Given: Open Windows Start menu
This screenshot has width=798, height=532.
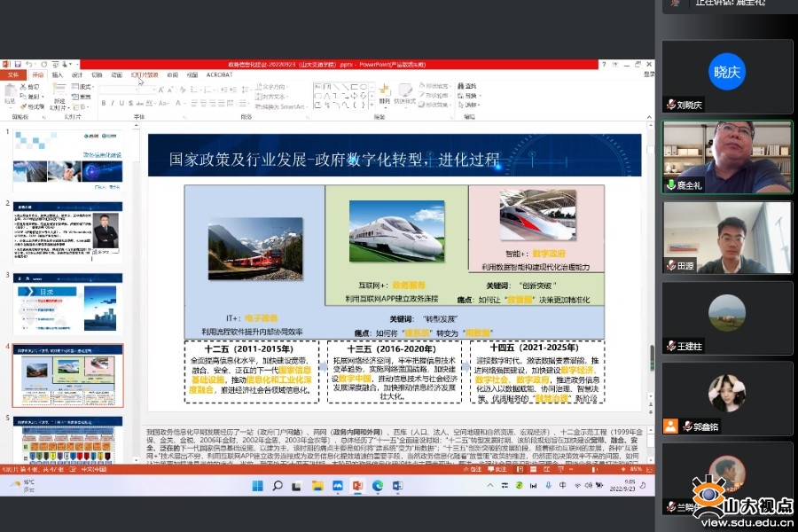Looking at the screenshot, I should 257,486.
